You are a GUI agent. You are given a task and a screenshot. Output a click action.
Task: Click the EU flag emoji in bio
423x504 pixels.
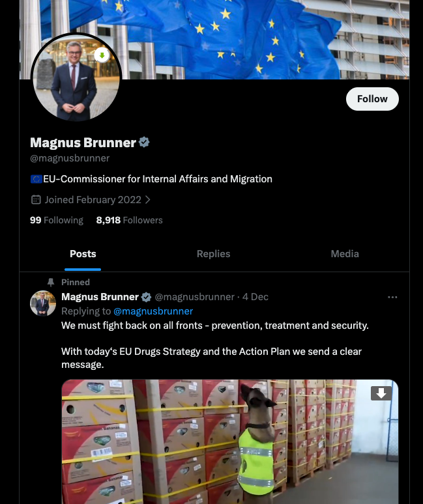tap(36, 179)
